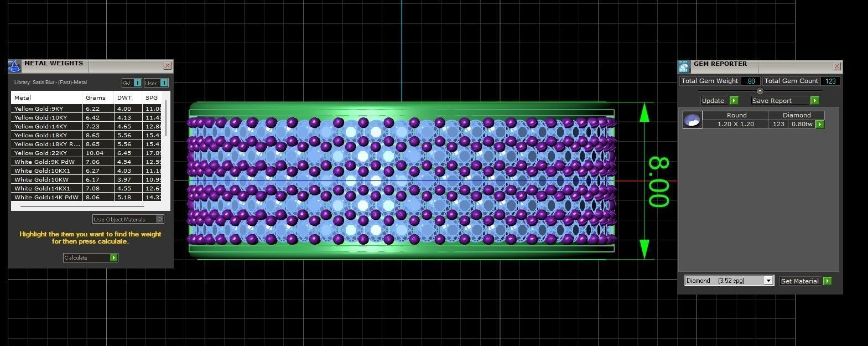
Task: Click the Total Gem Count value field
Action: [x=830, y=81]
